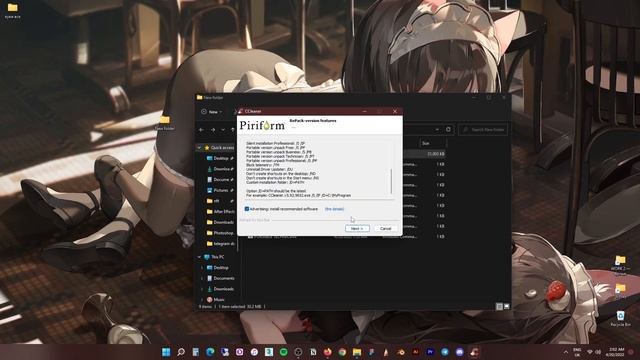Open Microsoft Edge from the taskbar
The height and width of the screenshot is (360, 640).
click(x=210, y=352)
